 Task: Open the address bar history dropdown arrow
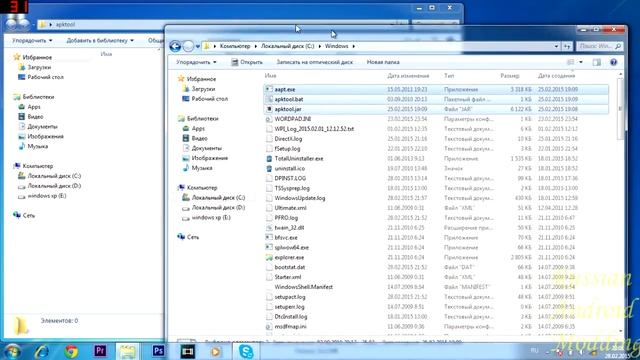tap(556, 47)
